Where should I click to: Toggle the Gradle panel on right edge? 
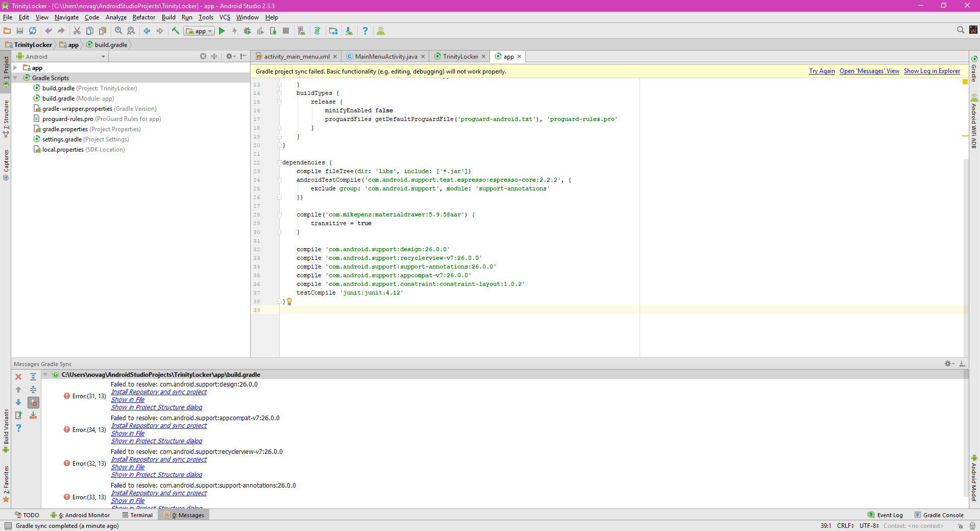[974, 69]
